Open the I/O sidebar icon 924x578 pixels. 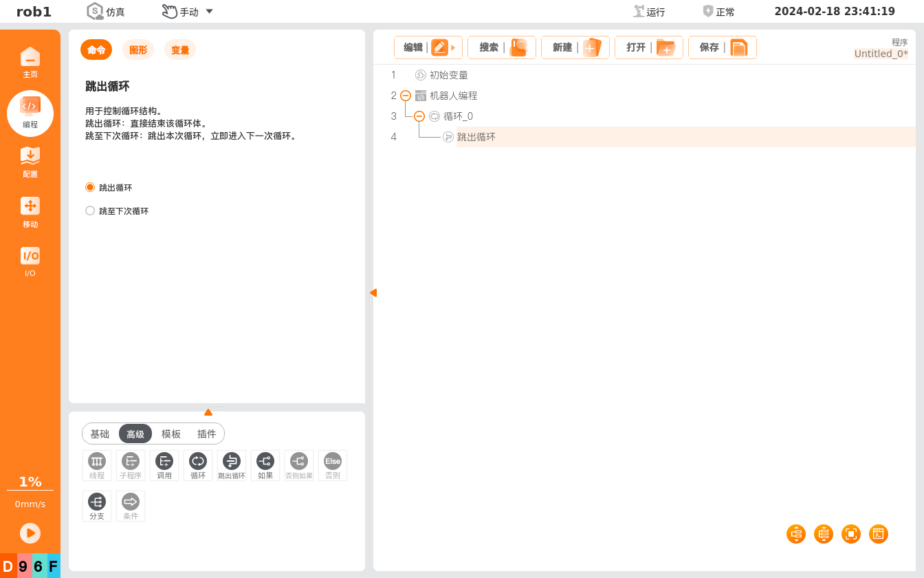(30, 262)
